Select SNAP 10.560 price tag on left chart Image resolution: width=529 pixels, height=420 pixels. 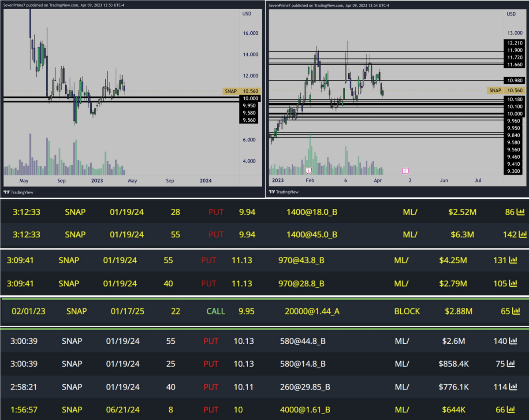241,91
